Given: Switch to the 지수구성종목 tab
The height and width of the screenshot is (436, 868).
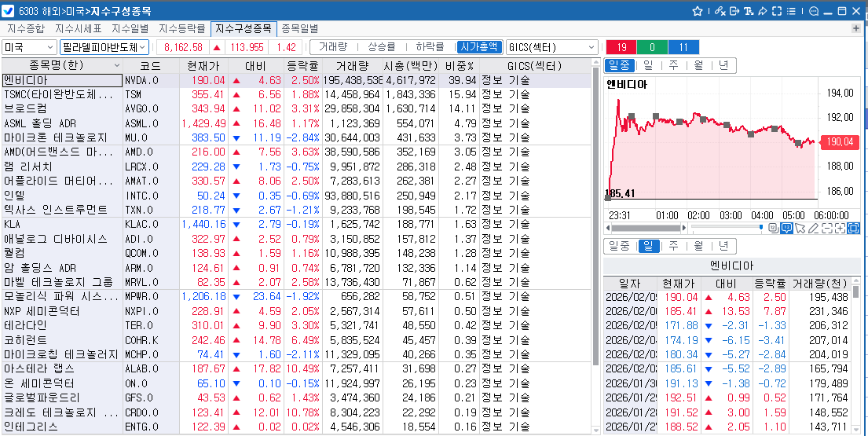Looking at the screenshot, I should [244, 29].
